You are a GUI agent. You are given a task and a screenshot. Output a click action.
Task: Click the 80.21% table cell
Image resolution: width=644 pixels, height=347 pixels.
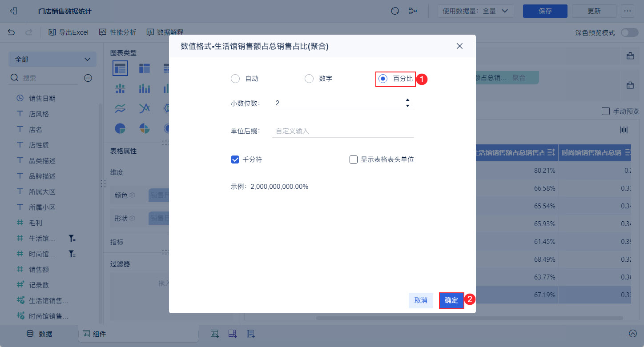point(544,171)
